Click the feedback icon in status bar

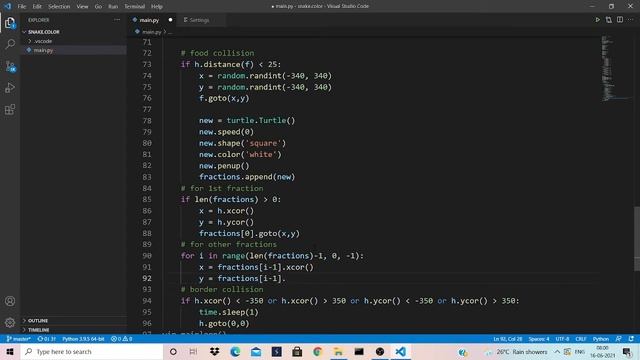619,339
